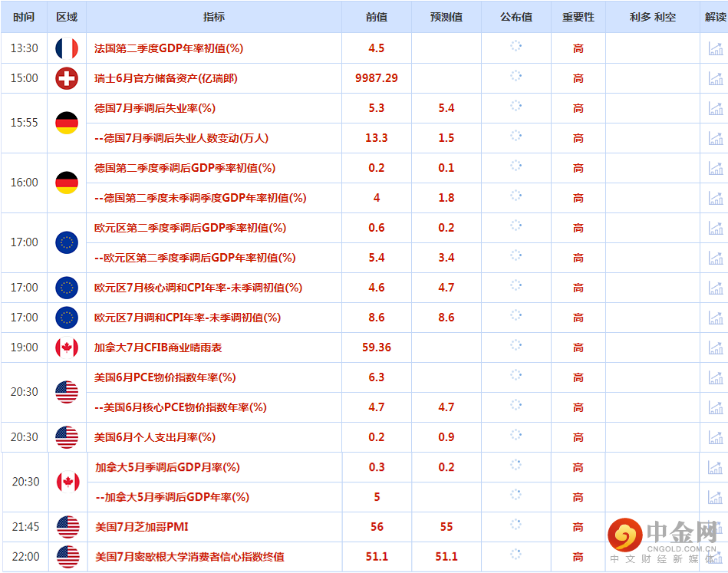Click the France flag icon

click(x=67, y=48)
